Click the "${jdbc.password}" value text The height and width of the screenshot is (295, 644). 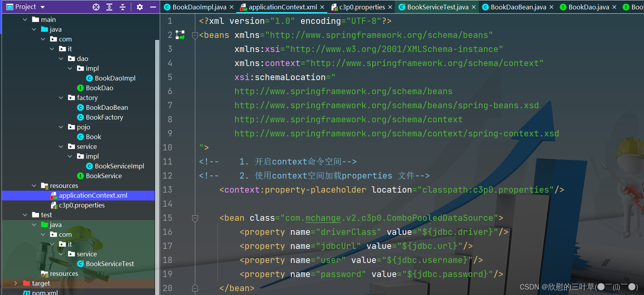pyautogui.click(x=448, y=274)
